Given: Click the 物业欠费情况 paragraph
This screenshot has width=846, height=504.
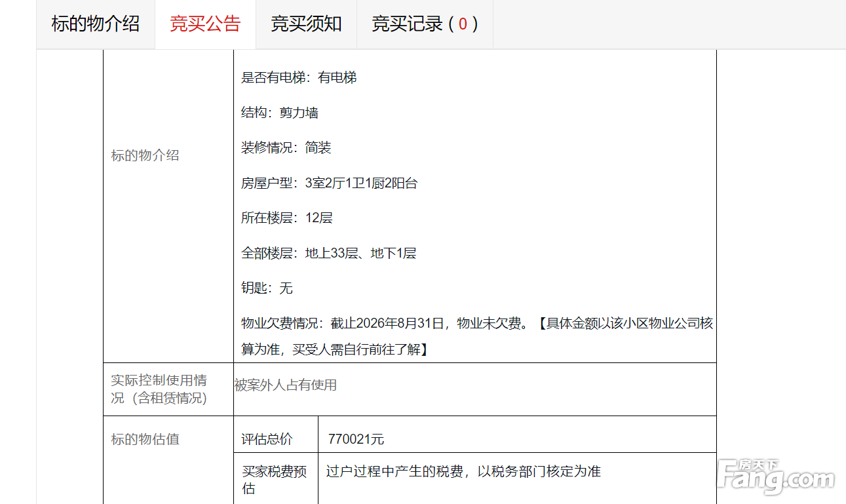Looking at the screenshot, I should [477, 336].
